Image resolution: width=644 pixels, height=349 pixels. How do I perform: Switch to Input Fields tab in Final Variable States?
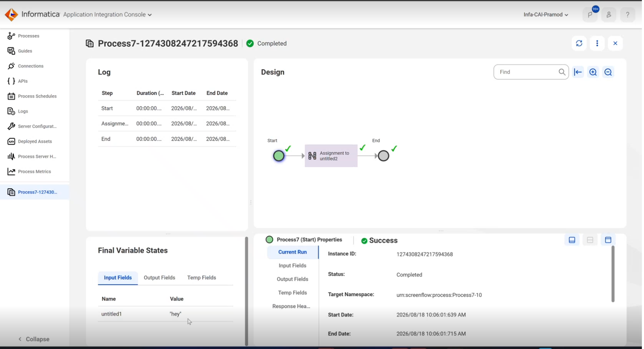118,278
